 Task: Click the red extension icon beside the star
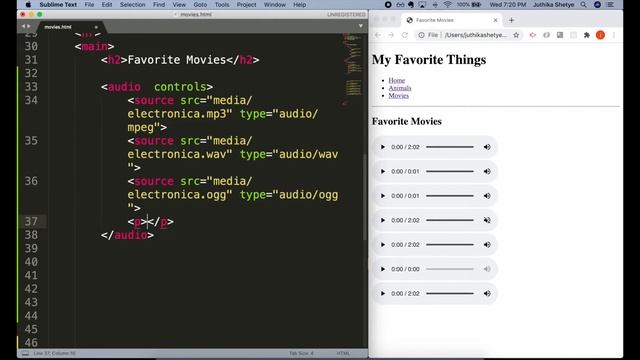click(x=533, y=35)
